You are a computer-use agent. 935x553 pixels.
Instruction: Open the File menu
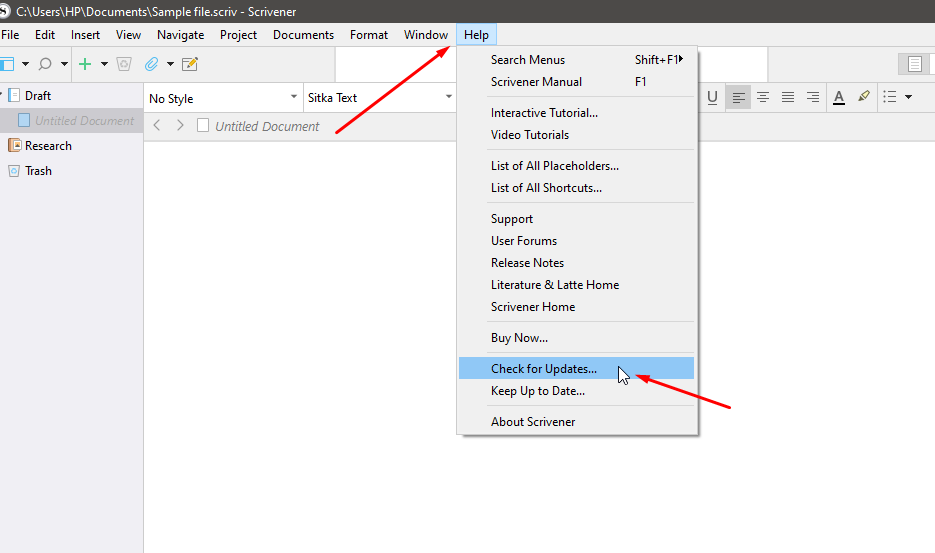click(10, 35)
